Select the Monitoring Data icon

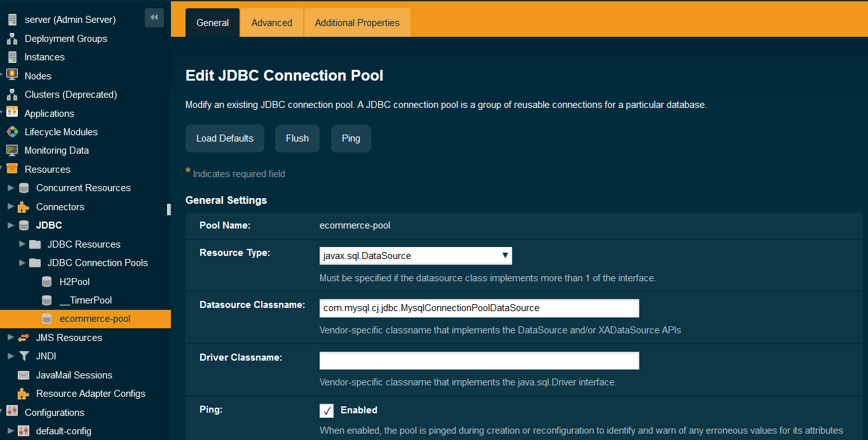(11, 150)
